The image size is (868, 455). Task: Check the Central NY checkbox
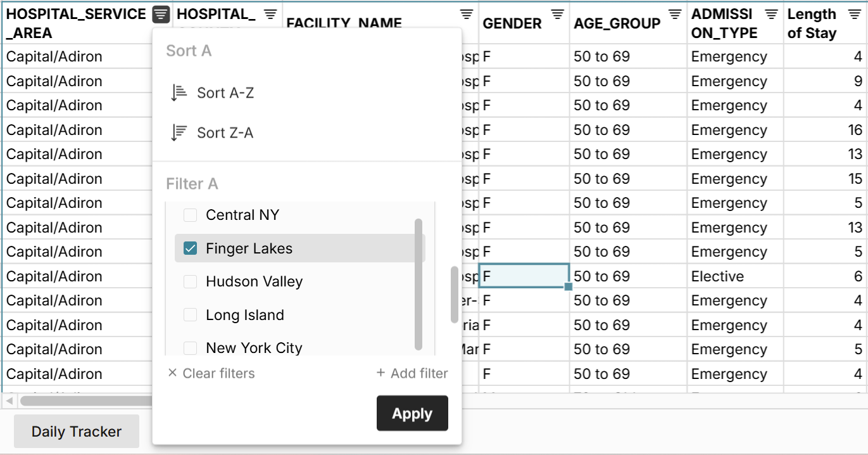(x=190, y=215)
